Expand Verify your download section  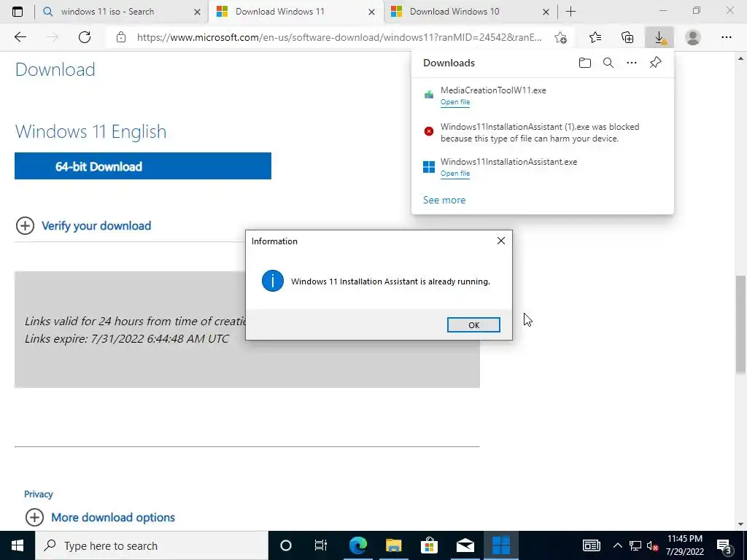point(84,226)
